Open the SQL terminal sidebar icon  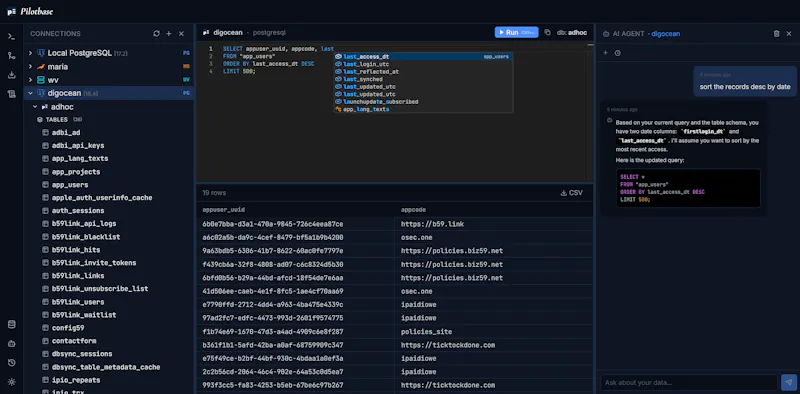coord(11,36)
